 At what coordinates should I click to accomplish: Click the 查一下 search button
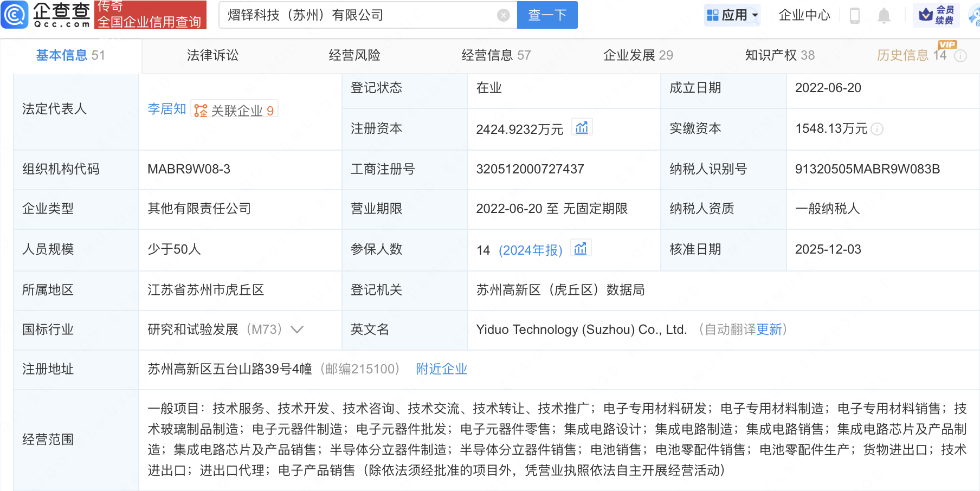pos(547,15)
